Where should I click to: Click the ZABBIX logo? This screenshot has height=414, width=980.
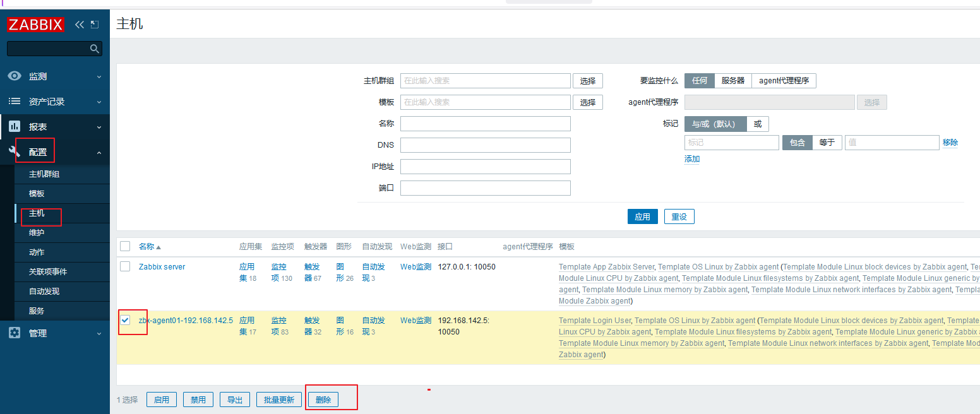pyautogui.click(x=35, y=25)
